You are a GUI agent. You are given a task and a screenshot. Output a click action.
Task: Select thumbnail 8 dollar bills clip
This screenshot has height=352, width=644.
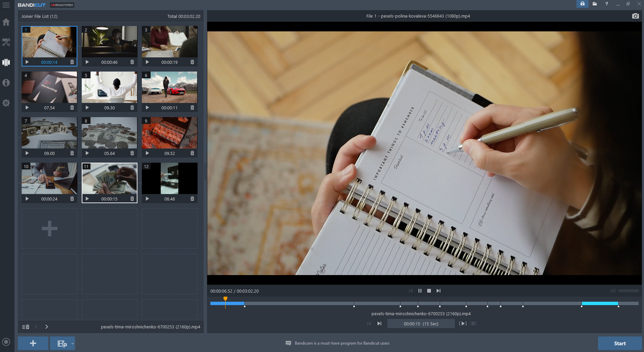(109, 133)
